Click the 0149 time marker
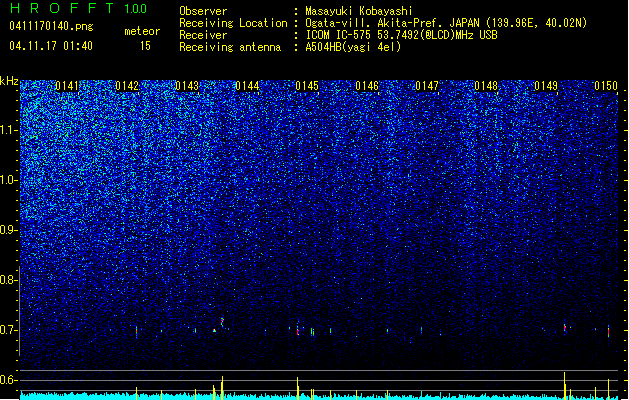Screen dimensions: 629x400 tap(546, 86)
